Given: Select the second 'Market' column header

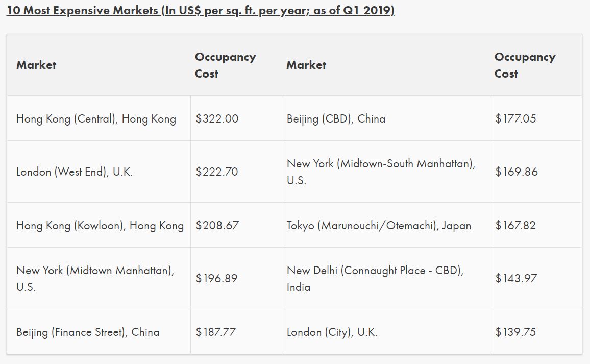Looking at the screenshot, I should pos(306,65).
